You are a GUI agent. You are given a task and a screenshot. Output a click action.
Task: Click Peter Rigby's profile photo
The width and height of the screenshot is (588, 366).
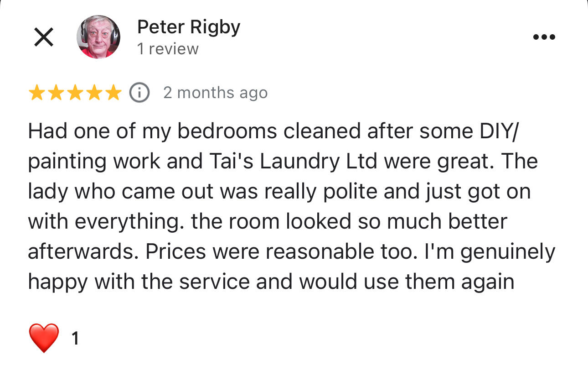pos(98,37)
